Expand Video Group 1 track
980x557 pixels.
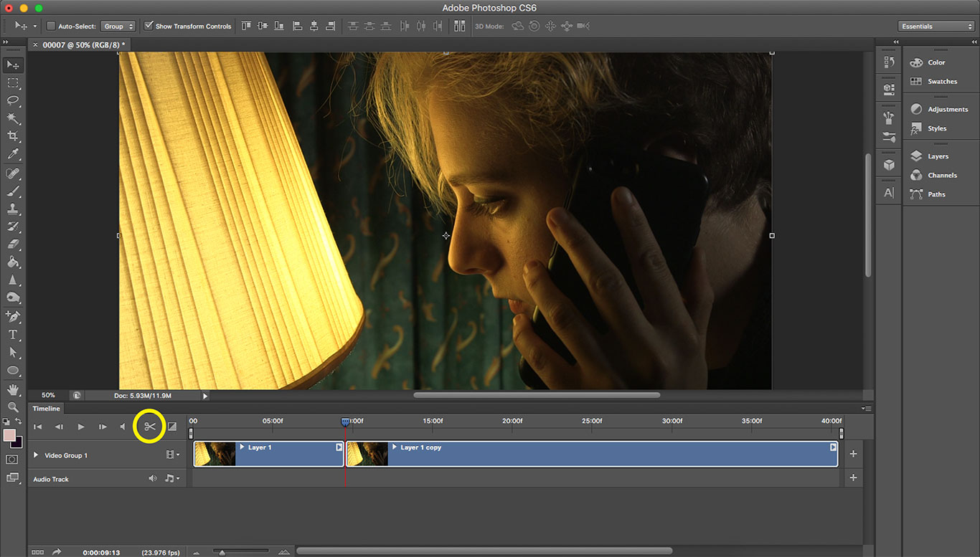(x=36, y=454)
